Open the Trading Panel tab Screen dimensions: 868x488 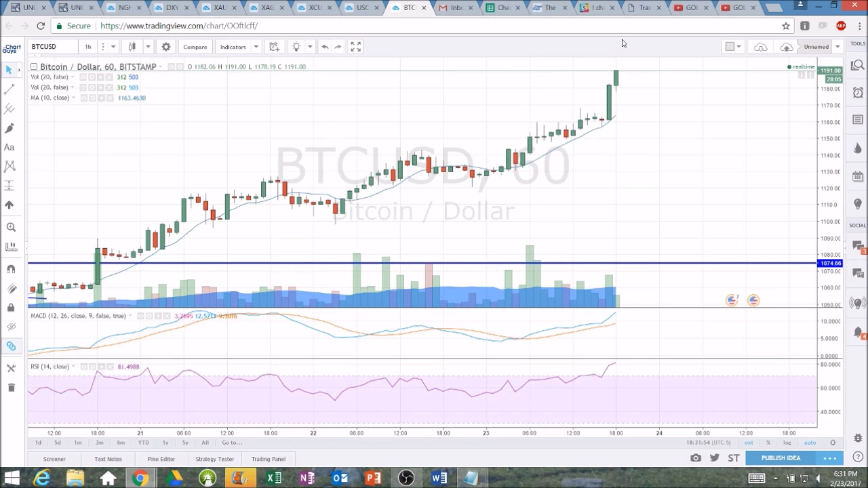(x=269, y=459)
